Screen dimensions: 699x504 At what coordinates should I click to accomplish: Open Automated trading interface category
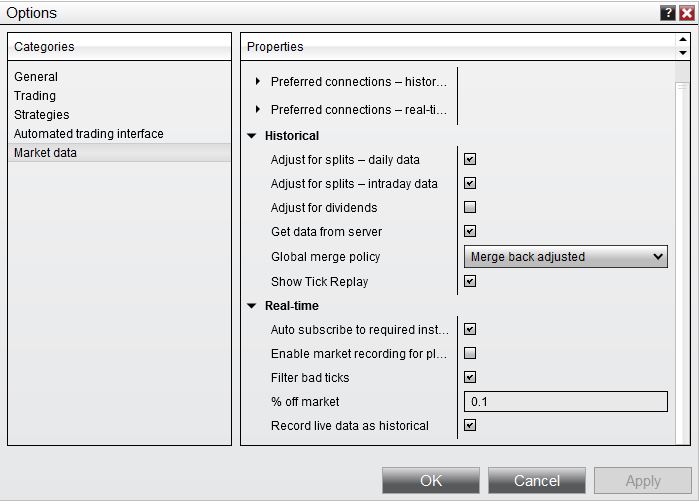point(89,134)
